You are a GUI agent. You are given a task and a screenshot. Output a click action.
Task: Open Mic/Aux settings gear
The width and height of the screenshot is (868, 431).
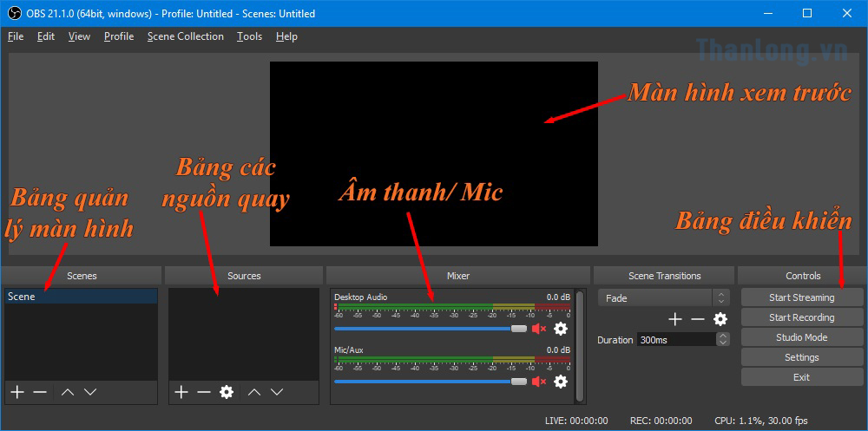click(x=561, y=382)
